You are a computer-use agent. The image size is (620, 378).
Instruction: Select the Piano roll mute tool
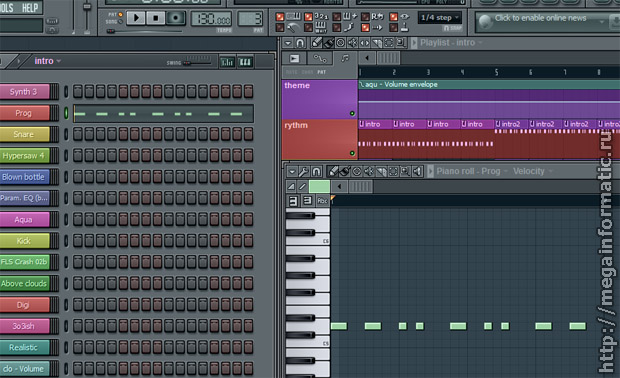[369, 171]
